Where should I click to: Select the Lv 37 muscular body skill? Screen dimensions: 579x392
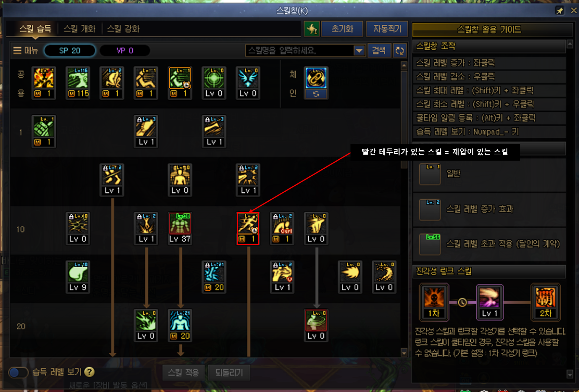click(x=180, y=229)
